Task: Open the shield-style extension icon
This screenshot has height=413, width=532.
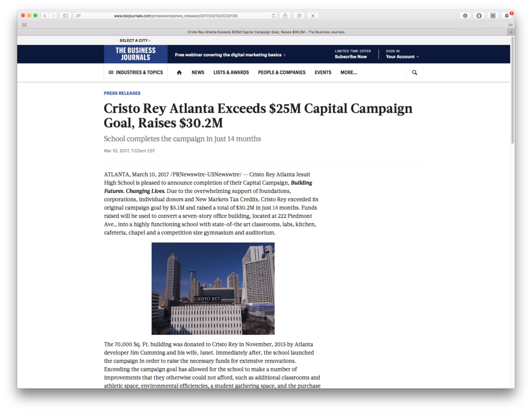Action: point(478,16)
